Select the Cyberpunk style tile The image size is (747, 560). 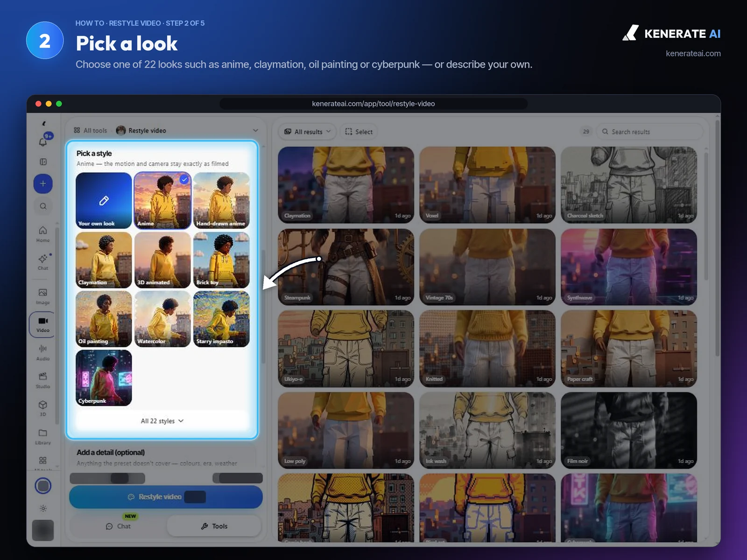coord(104,378)
